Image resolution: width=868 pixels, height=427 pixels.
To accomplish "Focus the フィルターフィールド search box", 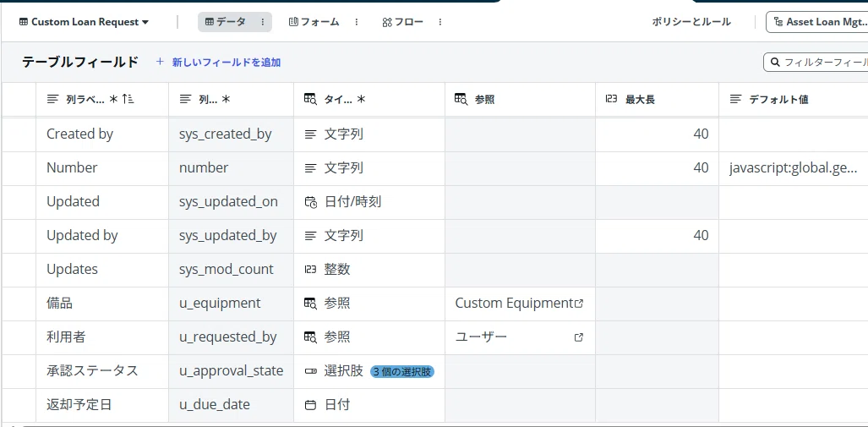I will [x=816, y=62].
